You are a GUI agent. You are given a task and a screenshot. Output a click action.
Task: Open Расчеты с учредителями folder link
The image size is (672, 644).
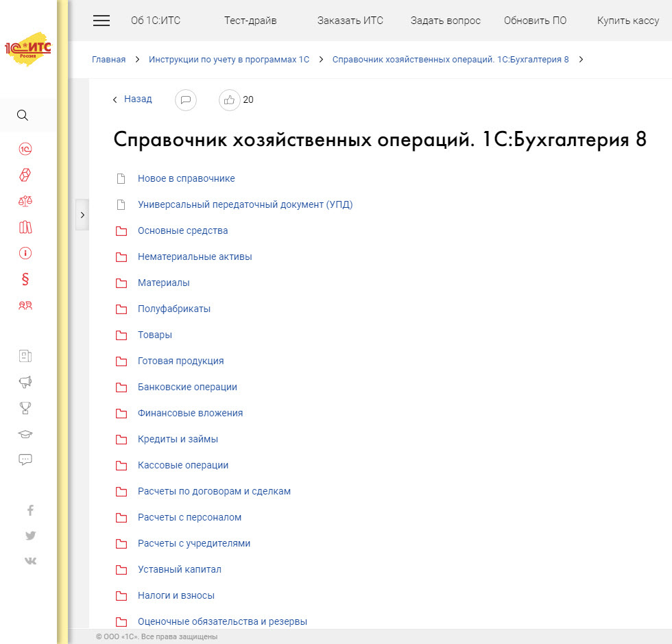tap(193, 544)
